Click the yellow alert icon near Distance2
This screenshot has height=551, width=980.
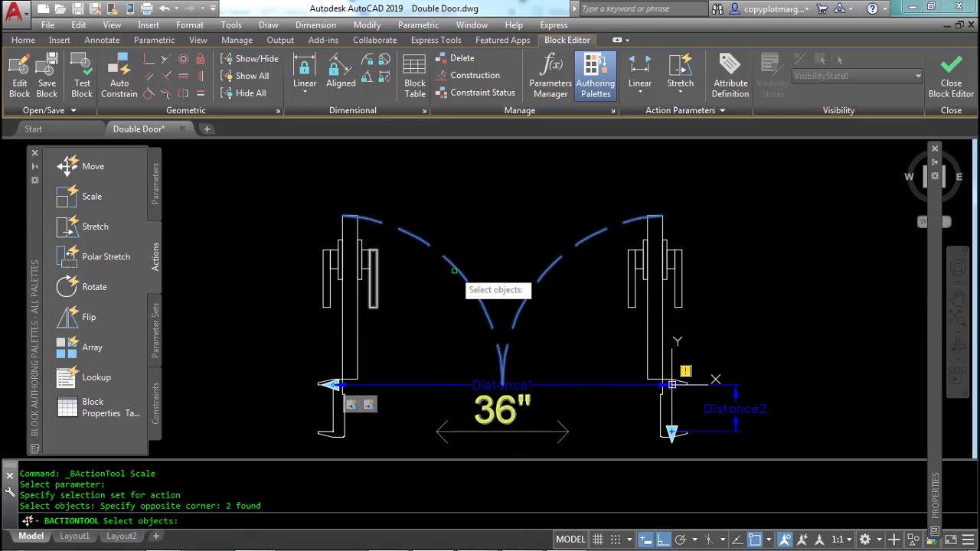coord(685,371)
